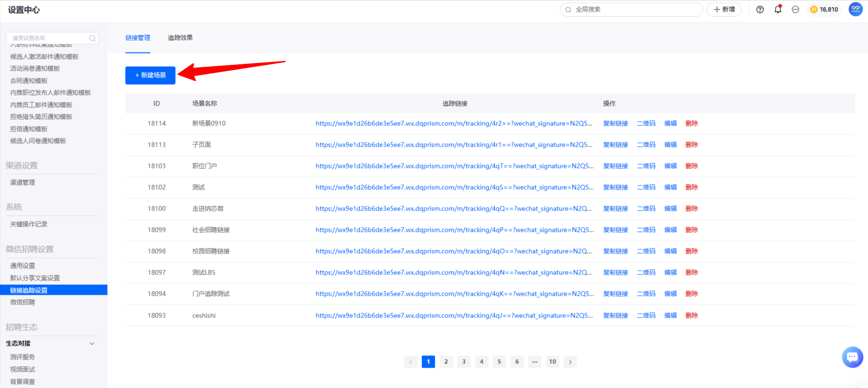Open the message bubble icon in header

coord(796,9)
